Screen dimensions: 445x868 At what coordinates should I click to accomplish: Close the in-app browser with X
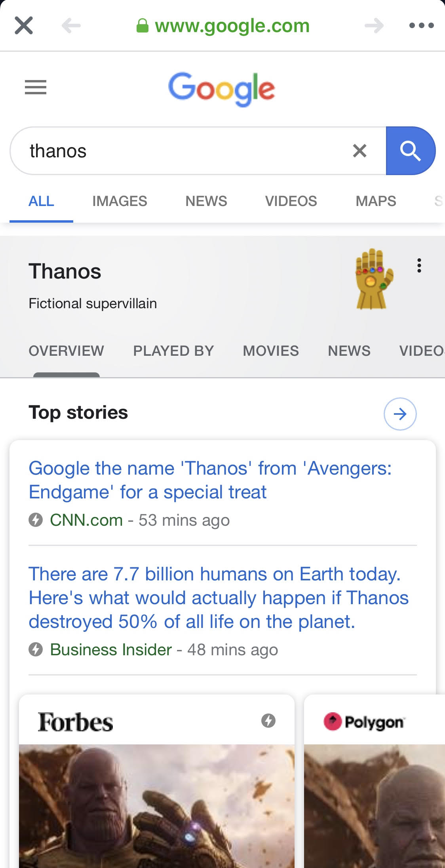(x=24, y=26)
